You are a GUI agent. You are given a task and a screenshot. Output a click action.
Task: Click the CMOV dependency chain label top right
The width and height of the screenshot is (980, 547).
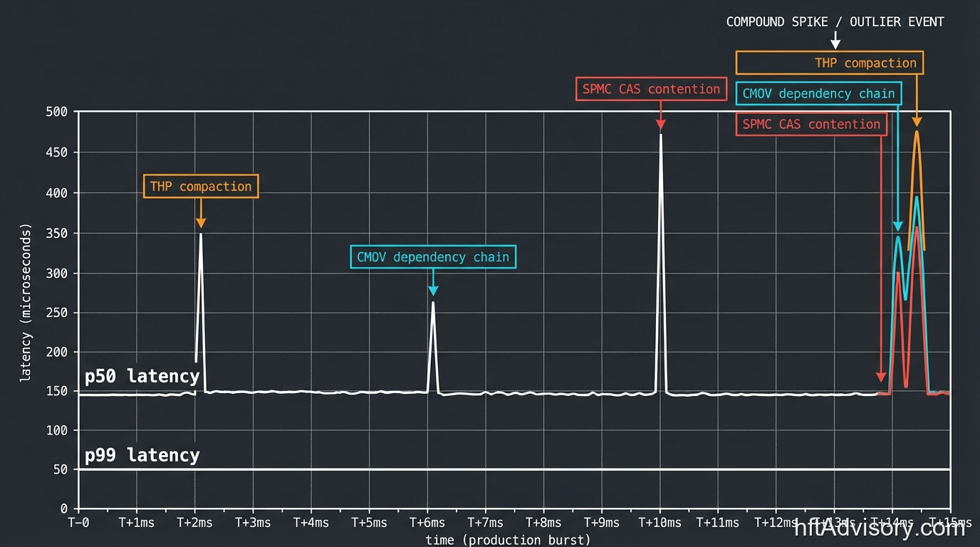point(818,93)
